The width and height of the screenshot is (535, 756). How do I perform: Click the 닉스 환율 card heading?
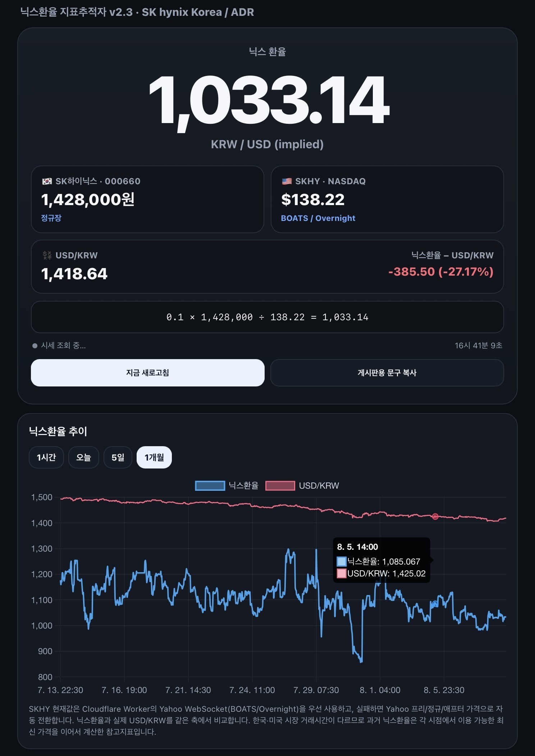267,52
